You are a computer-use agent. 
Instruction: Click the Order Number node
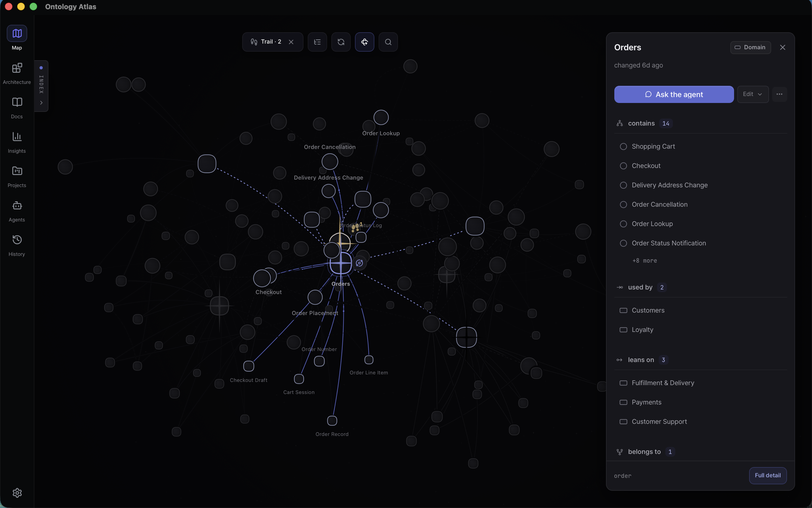click(319, 361)
